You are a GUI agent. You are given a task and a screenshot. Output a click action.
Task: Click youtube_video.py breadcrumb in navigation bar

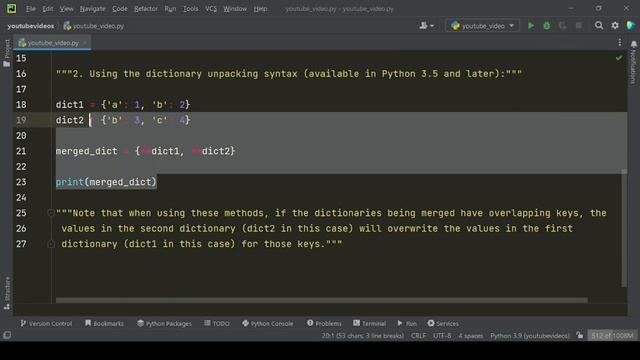click(93, 26)
